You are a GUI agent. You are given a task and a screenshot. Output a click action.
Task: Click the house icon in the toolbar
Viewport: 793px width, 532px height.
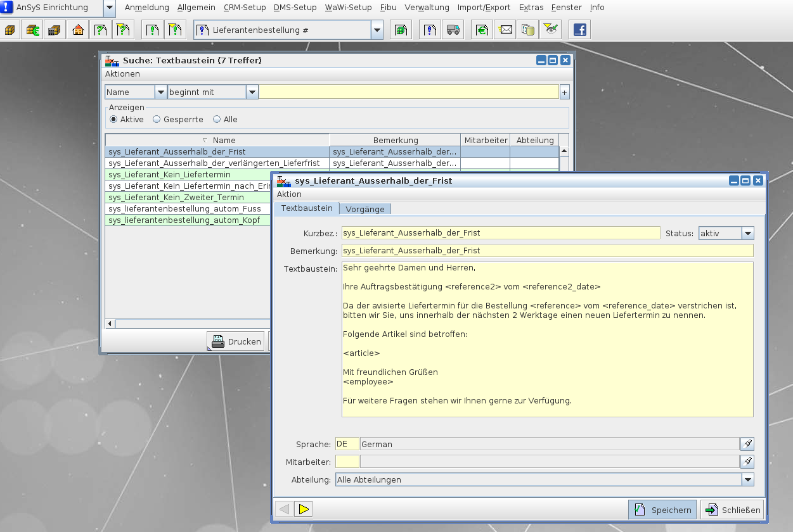(x=78, y=30)
